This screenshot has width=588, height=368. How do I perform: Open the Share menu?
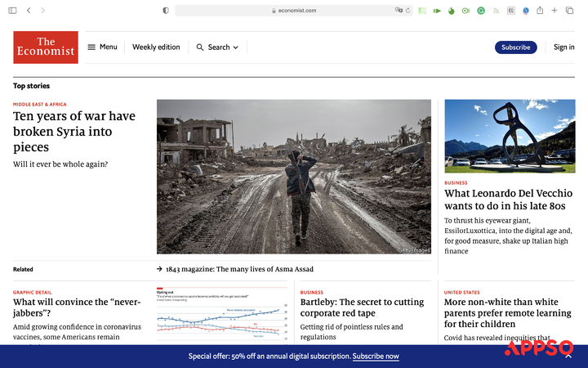pos(540,10)
